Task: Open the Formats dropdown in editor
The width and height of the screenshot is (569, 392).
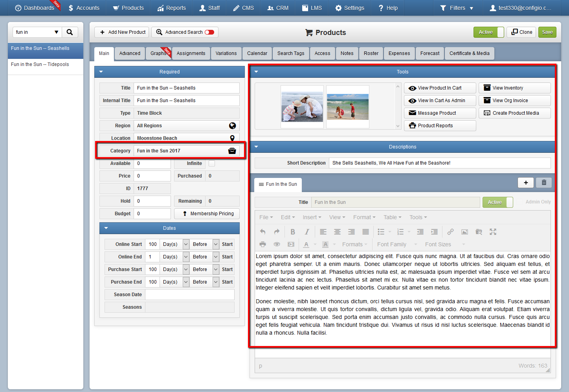Action: click(355, 244)
